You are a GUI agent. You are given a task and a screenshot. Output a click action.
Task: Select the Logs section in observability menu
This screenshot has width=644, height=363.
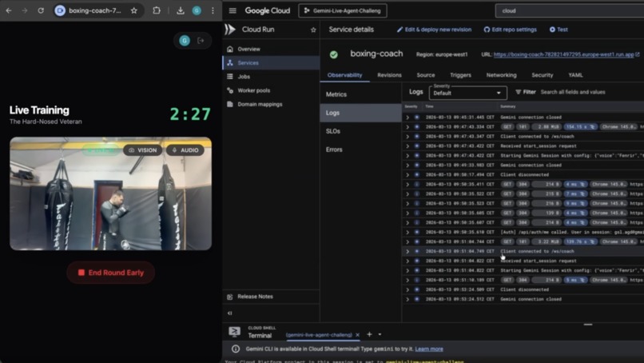[x=360, y=113]
